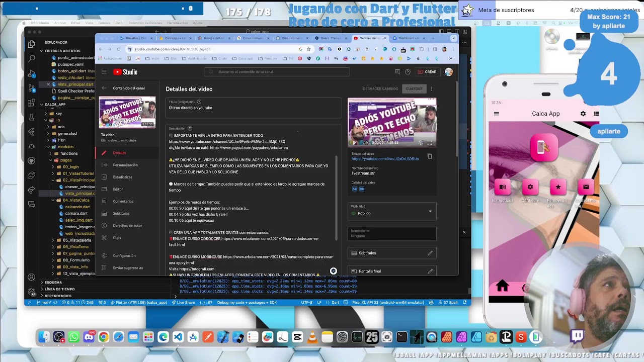644x362 pixels.
Task: Open Finder from the Dock
Action: 44,337
